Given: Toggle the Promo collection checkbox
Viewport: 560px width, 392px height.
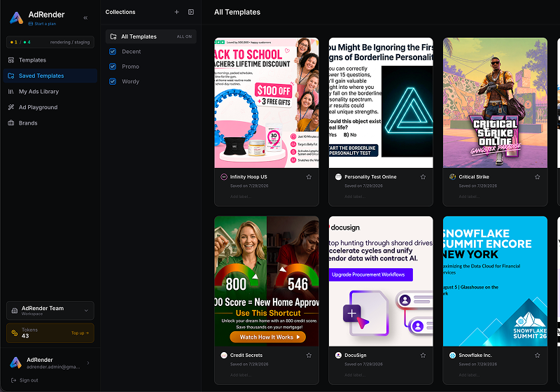Looking at the screenshot, I should [x=113, y=66].
